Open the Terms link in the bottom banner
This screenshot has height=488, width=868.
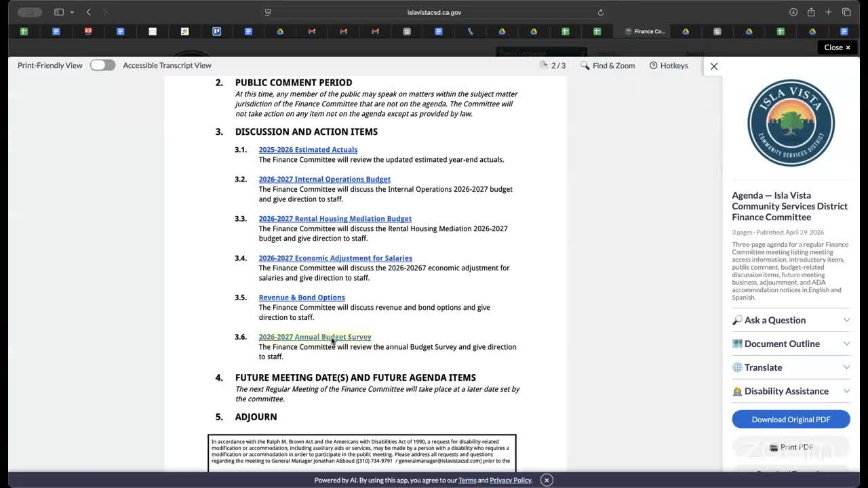pyautogui.click(x=467, y=481)
